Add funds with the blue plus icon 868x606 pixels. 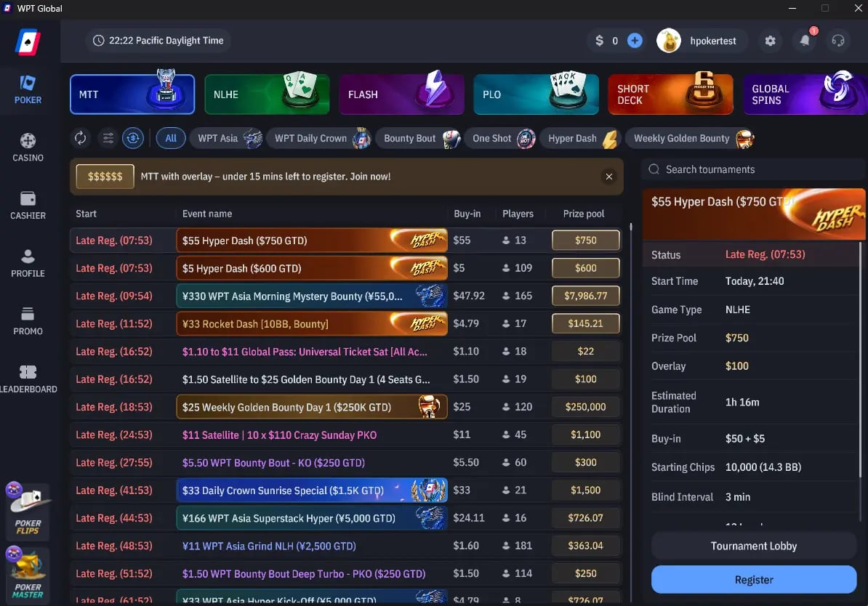click(635, 41)
